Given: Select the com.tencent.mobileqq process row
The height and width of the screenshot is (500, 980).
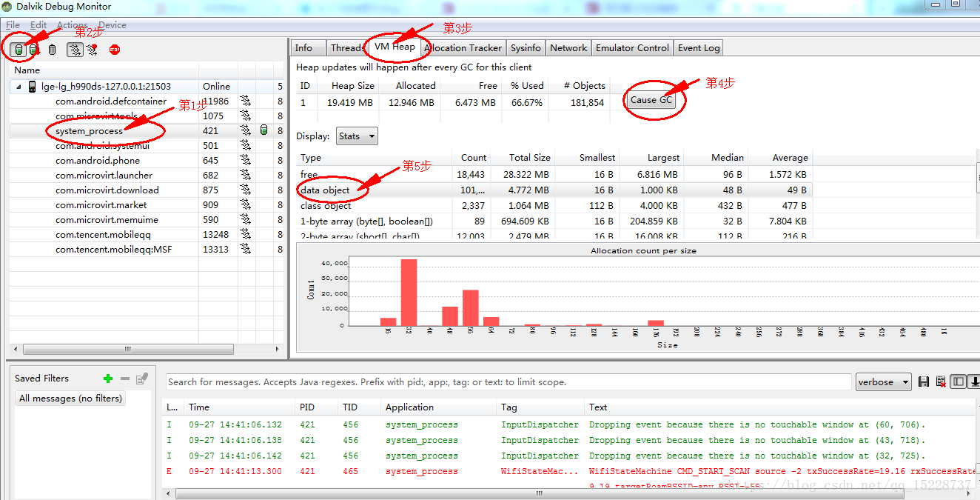Looking at the screenshot, I should (147, 235).
